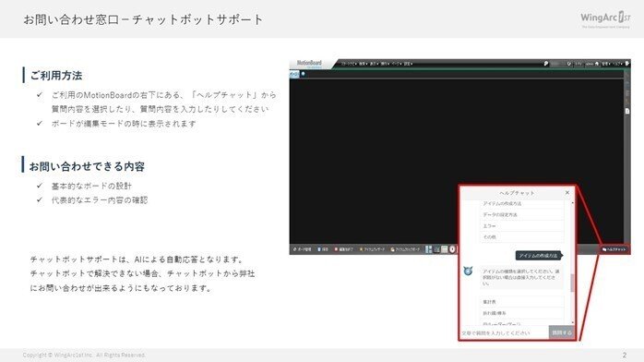
Task: Click the MotionBoard logo
Action: [309, 64]
